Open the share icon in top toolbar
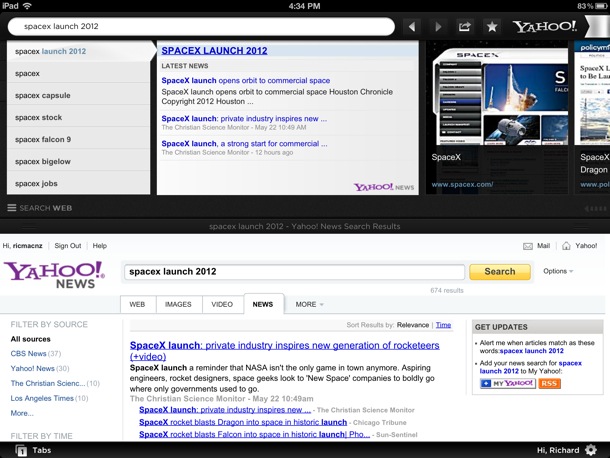Image resolution: width=610 pixels, height=458 pixels. tap(465, 26)
